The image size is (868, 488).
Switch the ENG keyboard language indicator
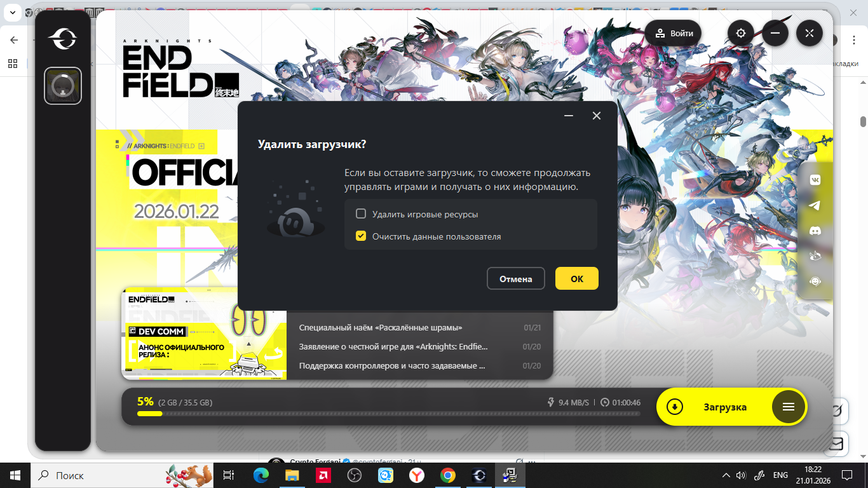point(780,475)
